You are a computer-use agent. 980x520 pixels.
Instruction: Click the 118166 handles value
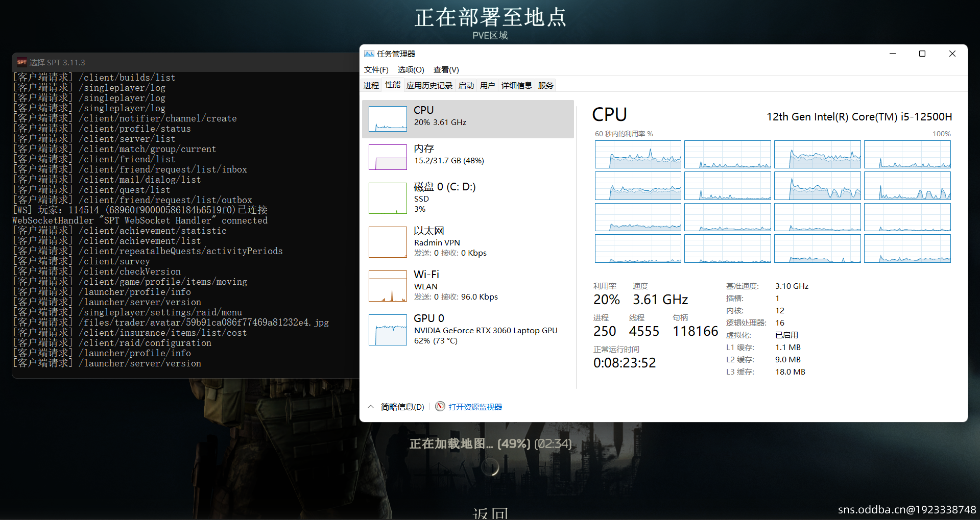coord(696,331)
